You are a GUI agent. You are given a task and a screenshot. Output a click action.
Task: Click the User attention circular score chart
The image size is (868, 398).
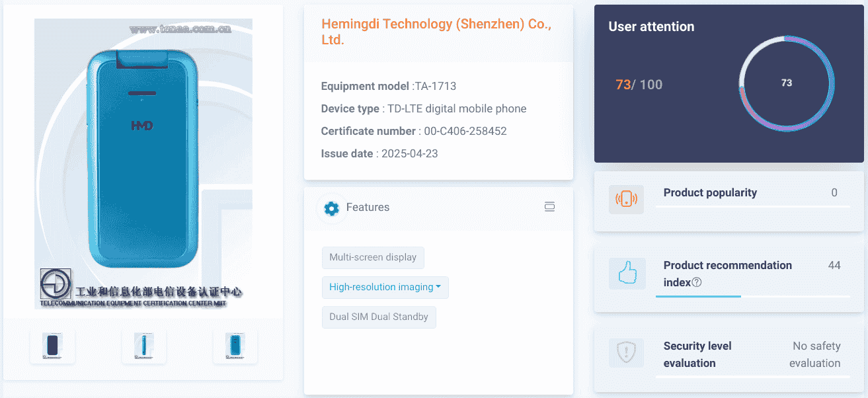[x=786, y=83]
